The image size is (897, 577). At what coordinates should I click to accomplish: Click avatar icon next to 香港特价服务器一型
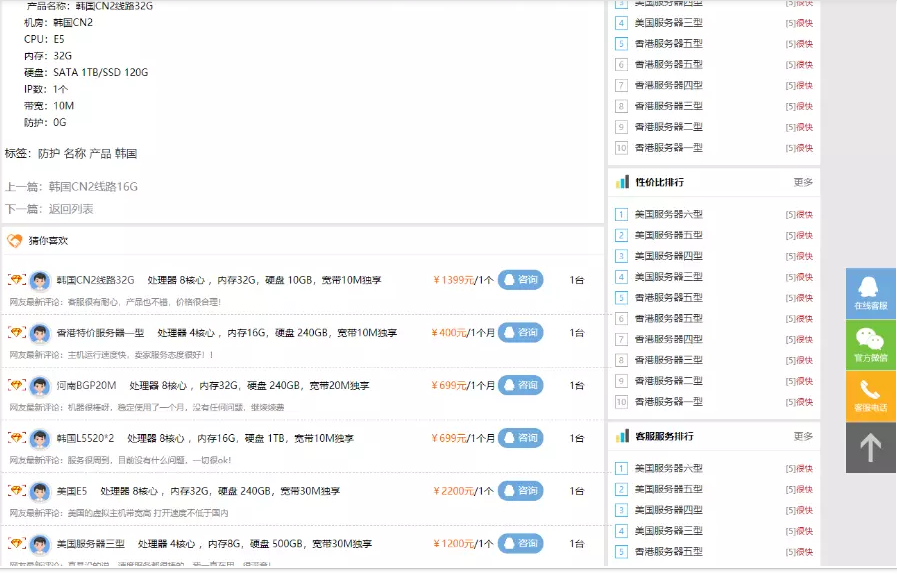[x=40, y=333]
